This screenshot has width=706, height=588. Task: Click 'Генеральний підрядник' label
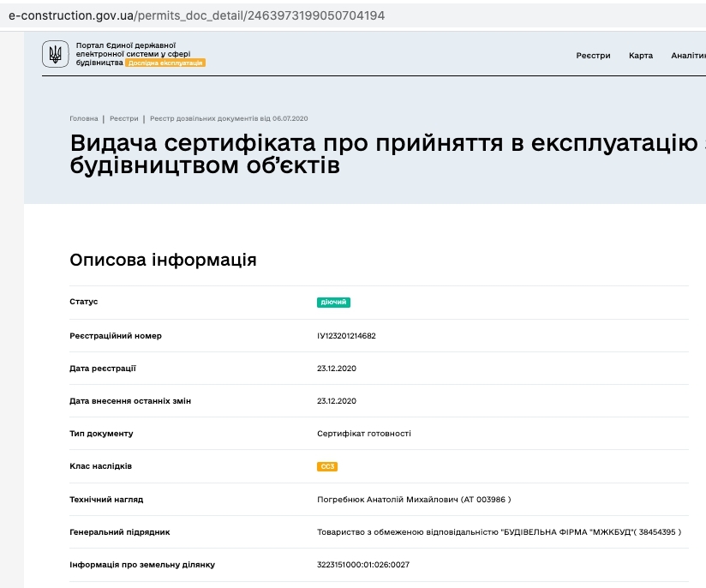pos(120,531)
